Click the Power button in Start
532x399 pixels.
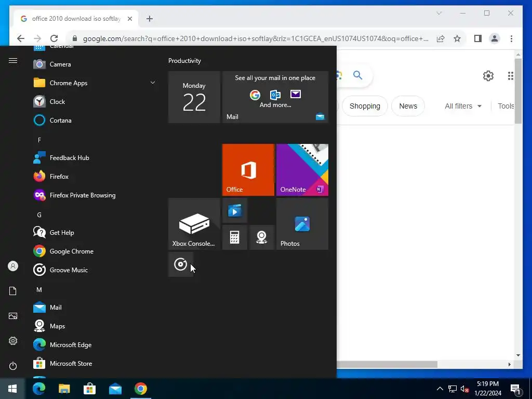[13, 366]
